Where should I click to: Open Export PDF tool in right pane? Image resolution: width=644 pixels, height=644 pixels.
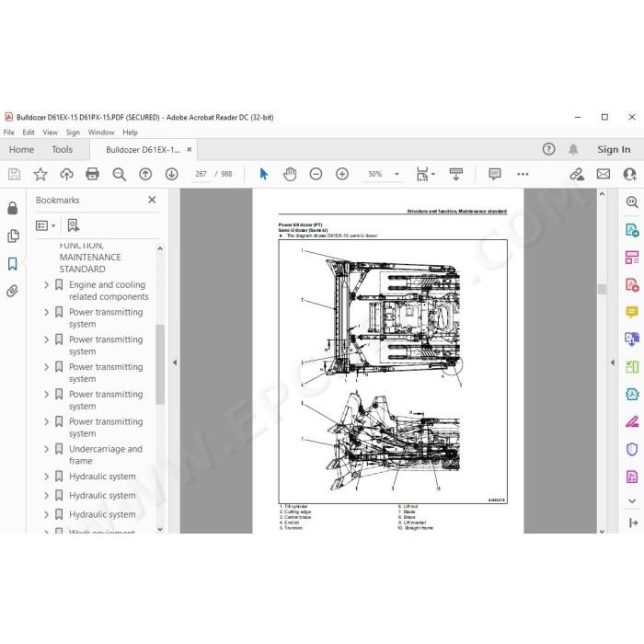tap(632, 230)
